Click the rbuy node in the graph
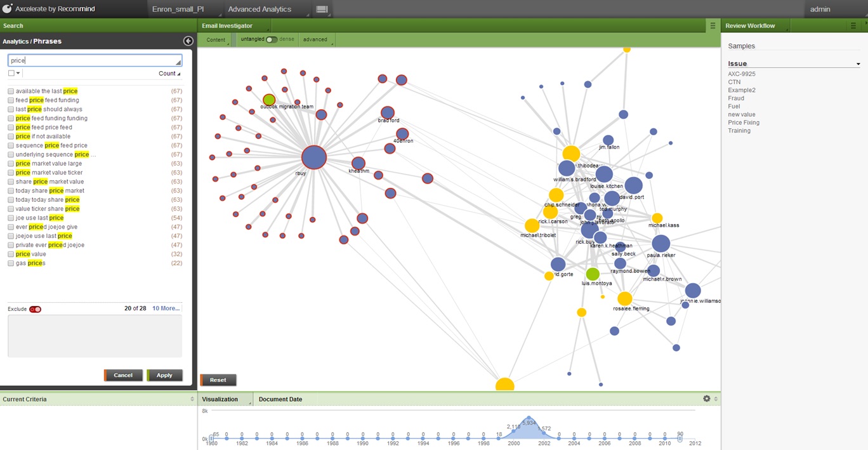 (x=313, y=158)
